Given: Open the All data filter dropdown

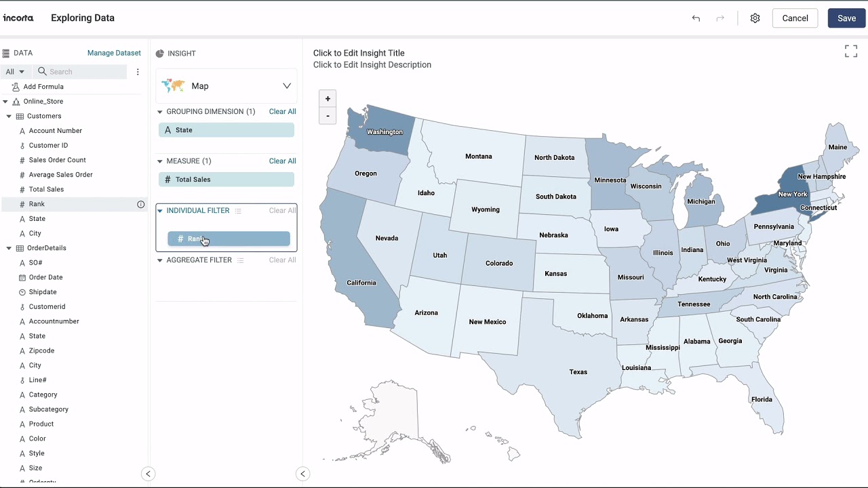Looking at the screenshot, I should (15, 72).
